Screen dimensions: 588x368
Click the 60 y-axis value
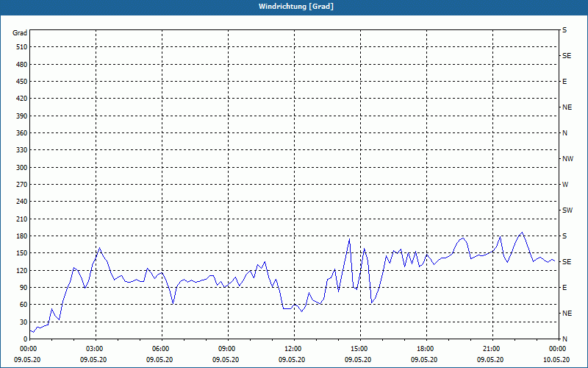pos(24,305)
